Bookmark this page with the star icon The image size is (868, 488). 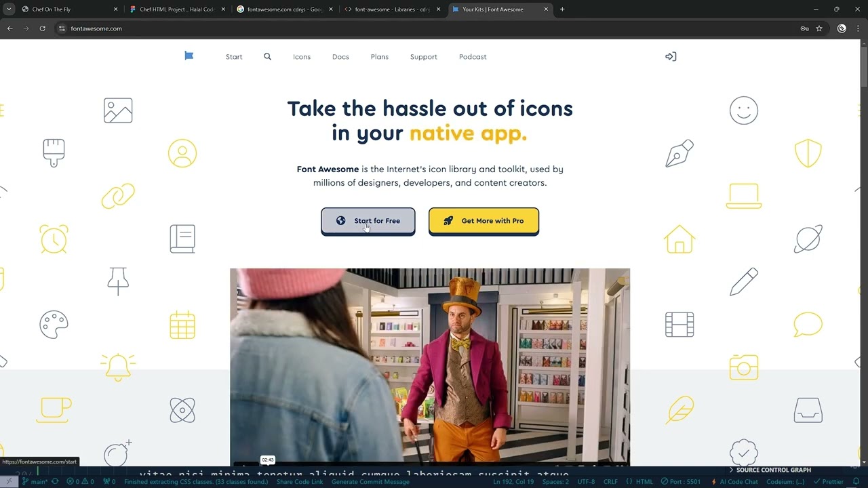point(819,28)
